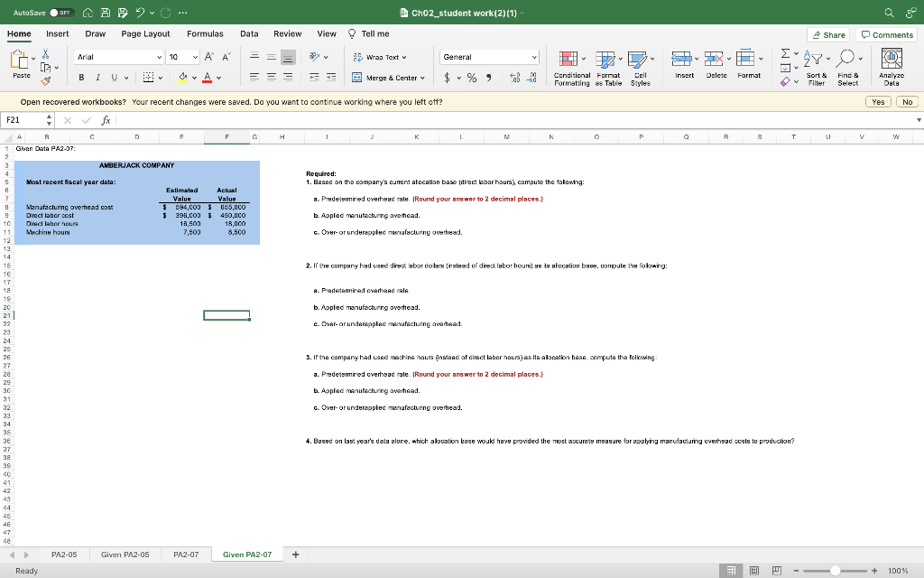The width and height of the screenshot is (924, 578).
Task: Adjust the zoom slider in status bar
Action: [835, 571]
